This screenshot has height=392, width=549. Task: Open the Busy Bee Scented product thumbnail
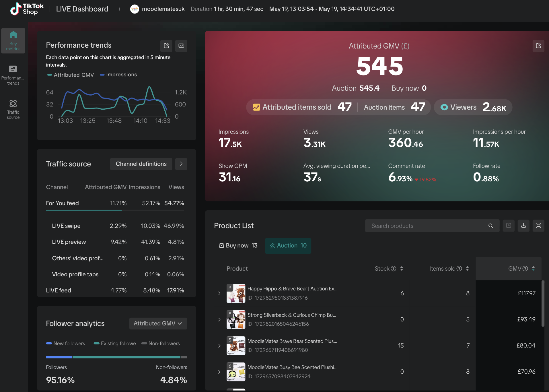click(236, 372)
